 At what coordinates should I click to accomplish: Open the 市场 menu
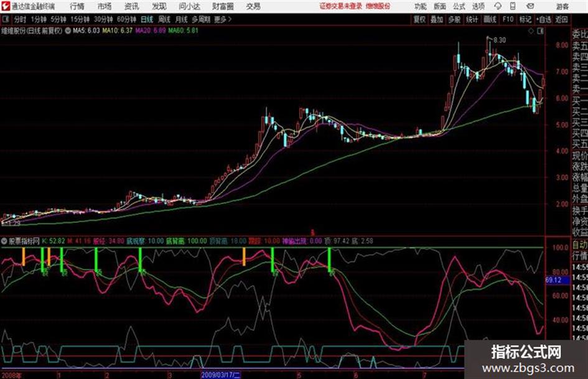point(105,6)
